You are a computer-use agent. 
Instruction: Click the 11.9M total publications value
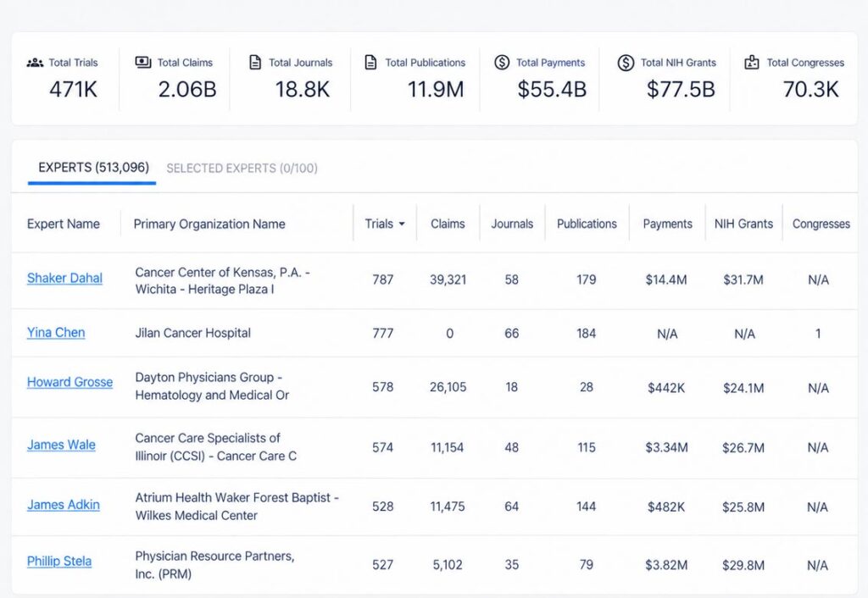pos(436,89)
